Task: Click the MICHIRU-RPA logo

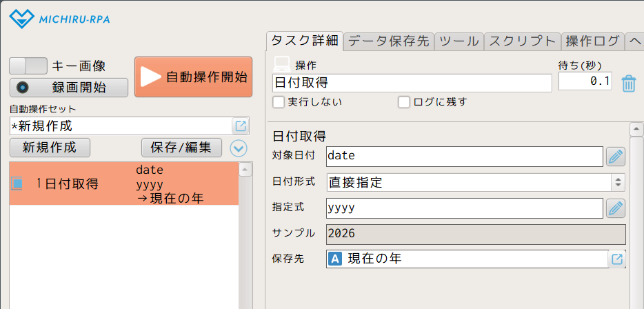Action: click(x=61, y=18)
